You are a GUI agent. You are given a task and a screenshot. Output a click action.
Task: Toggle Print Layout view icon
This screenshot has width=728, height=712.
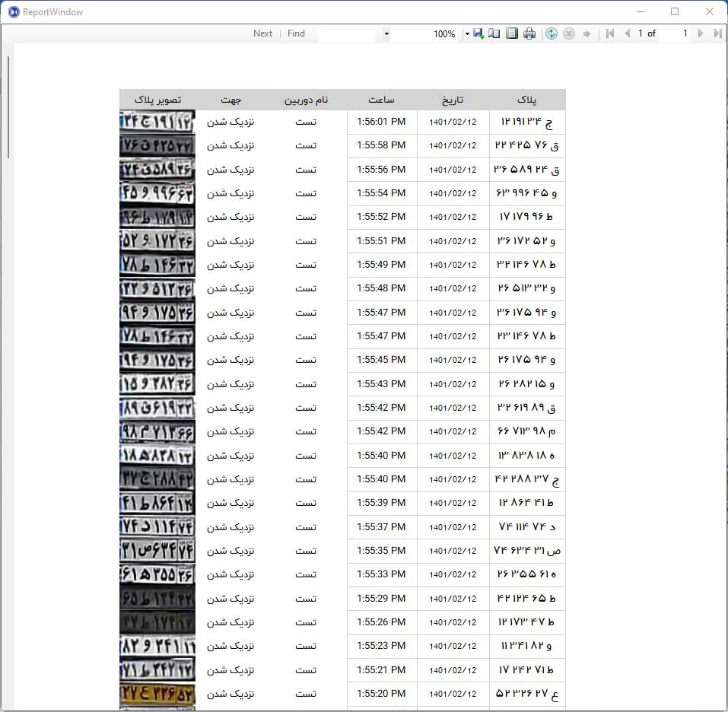512,33
